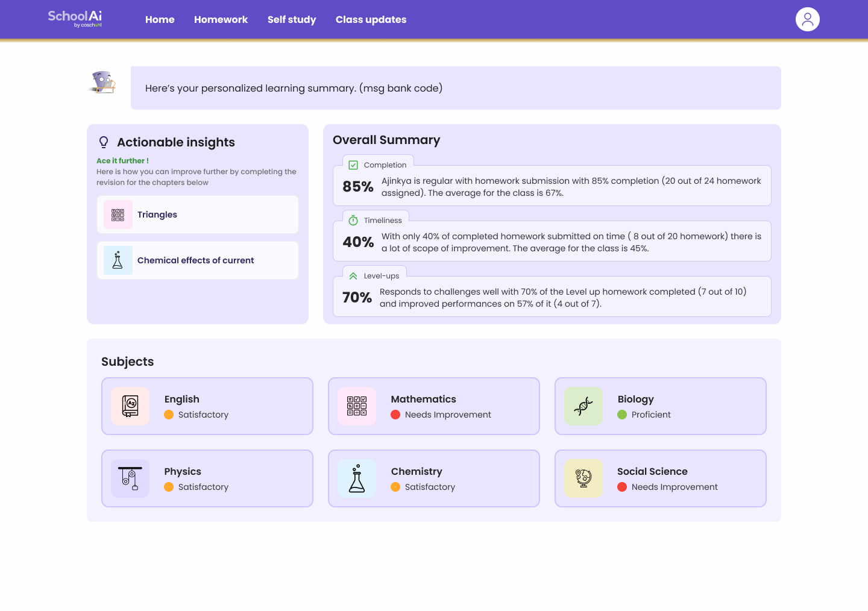Open the user profile avatar icon
This screenshot has height=611, width=868.
[x=808, y=19]
